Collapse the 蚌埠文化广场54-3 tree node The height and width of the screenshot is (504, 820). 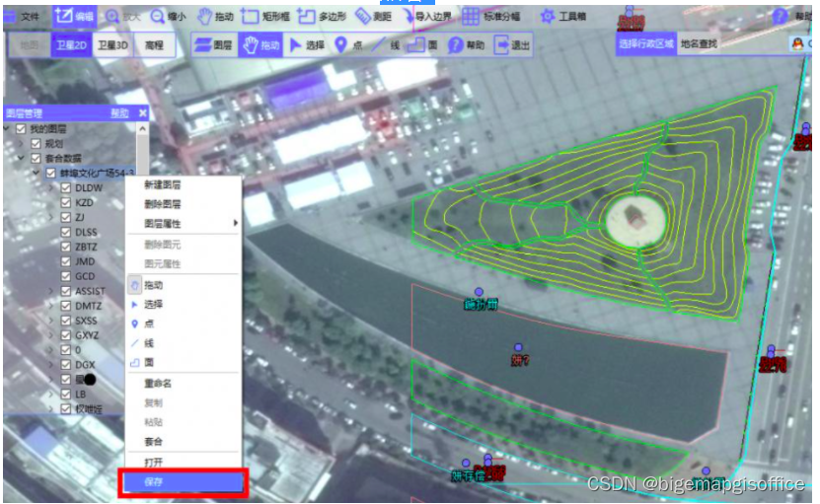click(x=37, y=173)
